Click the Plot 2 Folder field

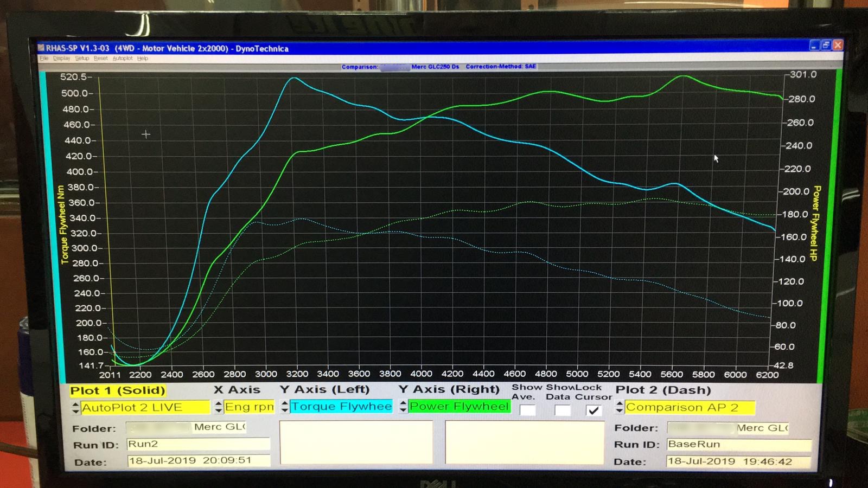point(728,428)
